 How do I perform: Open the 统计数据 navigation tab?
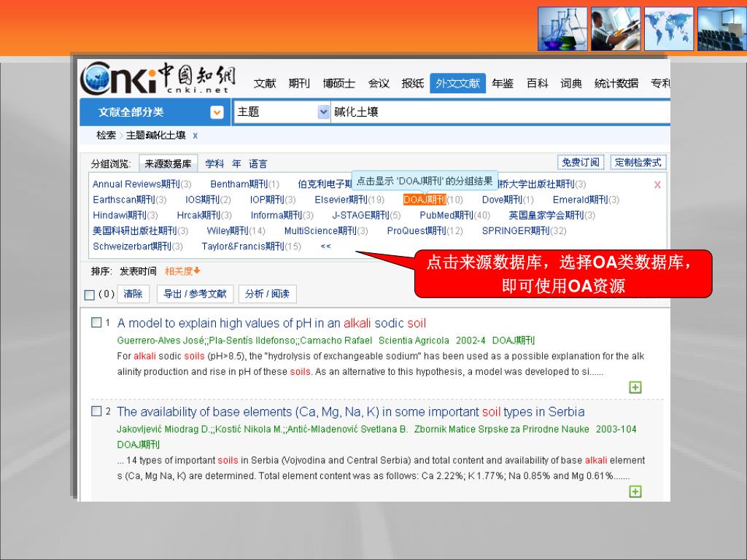point(616,83)
